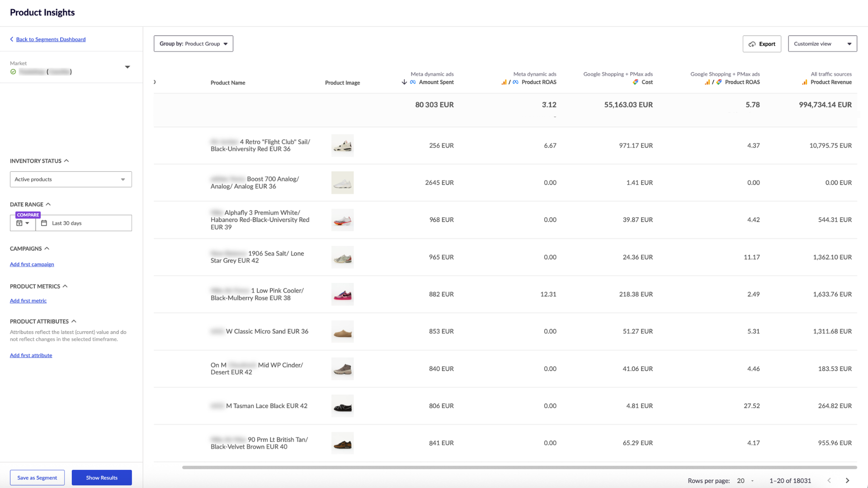Click the pink sneaker product thumbnail
868x488 pixels.
tap(342, 295)
